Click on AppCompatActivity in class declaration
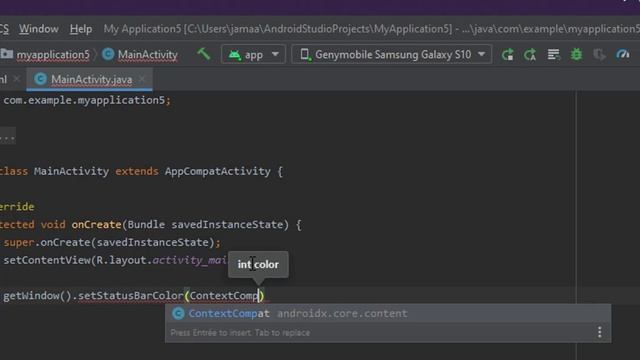Image resolution: width=640 pixels, height=360 pixels. pos(217,171)
